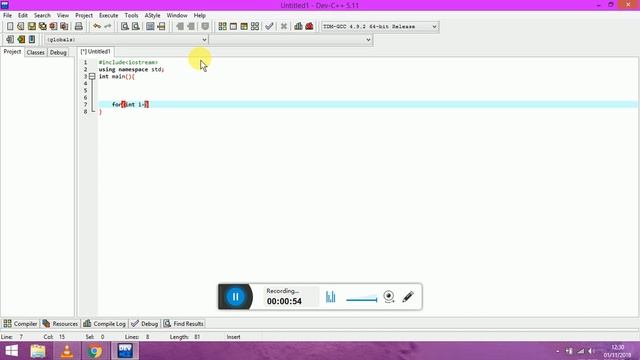
Task: Click the first icon left of (globals)
Action: coord(10,40)
